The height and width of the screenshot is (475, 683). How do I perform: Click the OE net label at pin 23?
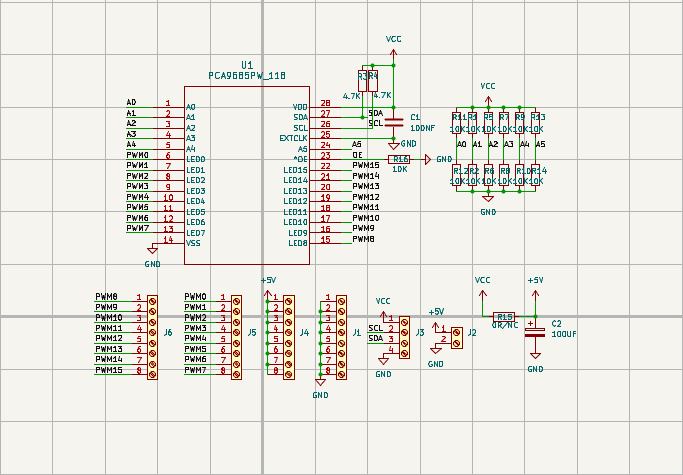point(358,155)
